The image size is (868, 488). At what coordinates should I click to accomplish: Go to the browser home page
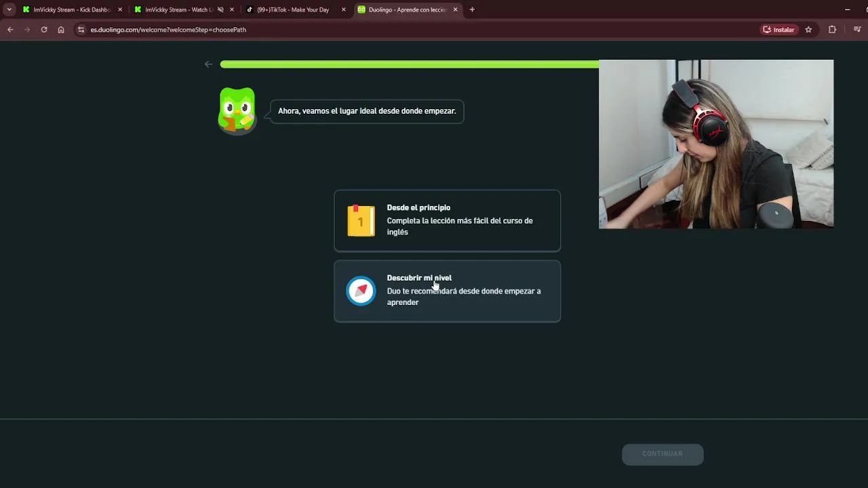(61, 30)
